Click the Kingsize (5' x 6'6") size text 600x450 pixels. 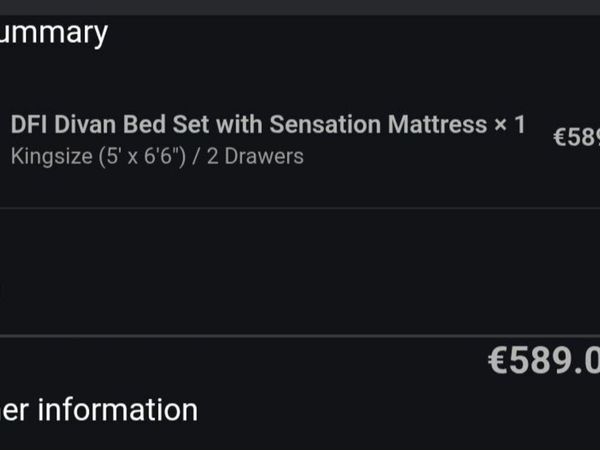101,156
